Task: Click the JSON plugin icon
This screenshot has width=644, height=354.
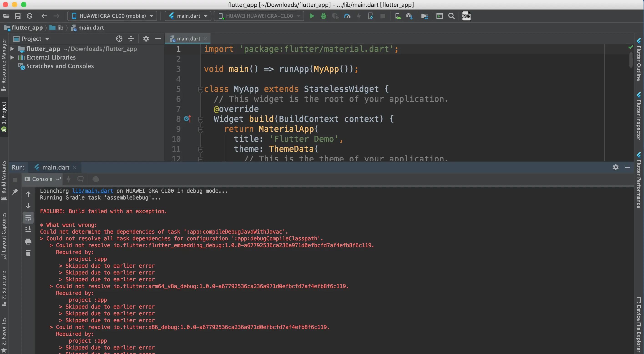Action: tap(466, 16)
